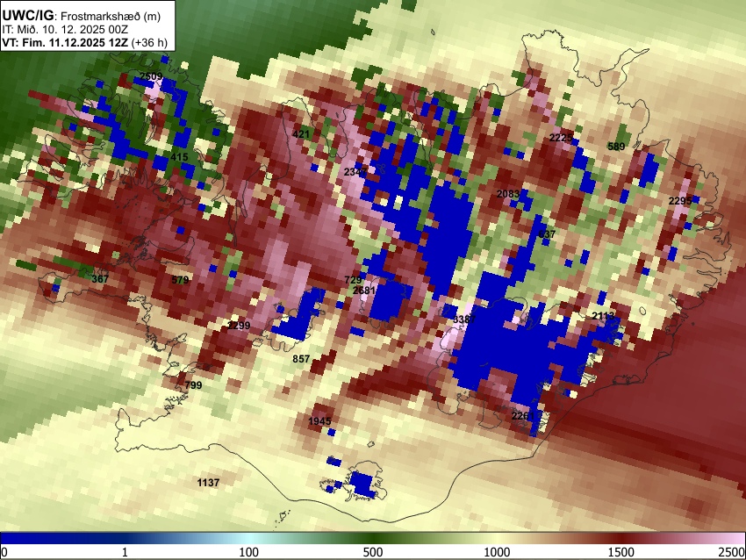
Task: Click the initial time 'IT: Mið. 10. 12. 2025 00Z'
Action: click(65, 30)
